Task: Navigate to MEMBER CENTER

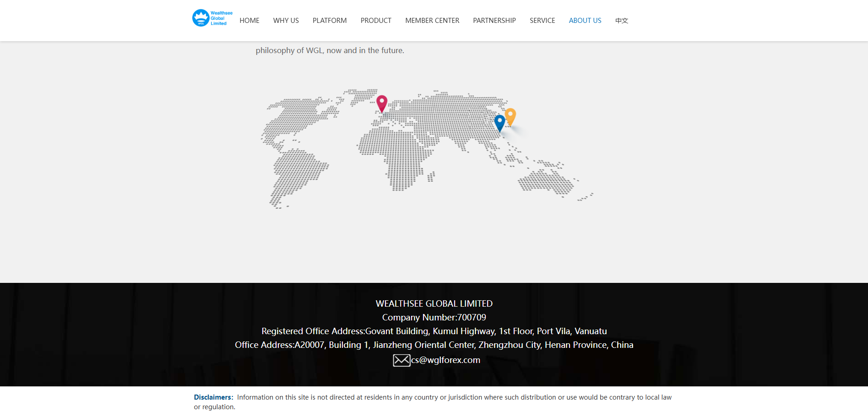Action: (x=432, y=21)
